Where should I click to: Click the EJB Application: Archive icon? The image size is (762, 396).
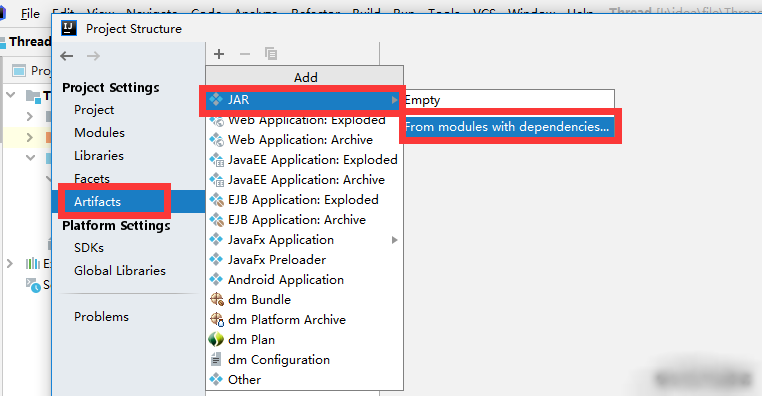(216, 220)
